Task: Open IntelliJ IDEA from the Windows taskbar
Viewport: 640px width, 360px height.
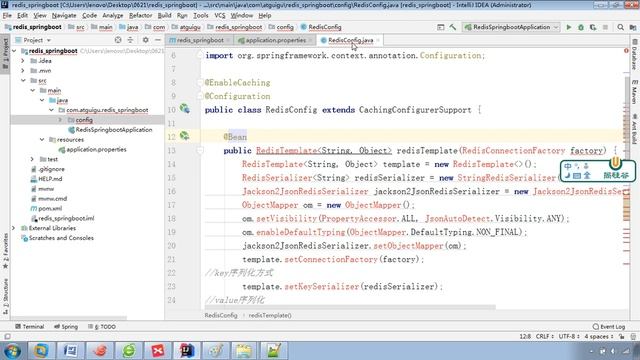Action: pos(187,351)
